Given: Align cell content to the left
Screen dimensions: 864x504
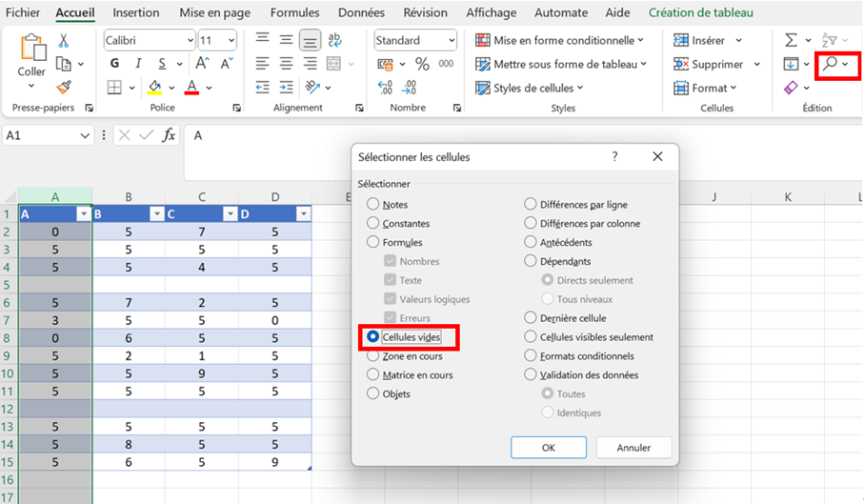Looking at the screenshot, I should 262,63.
